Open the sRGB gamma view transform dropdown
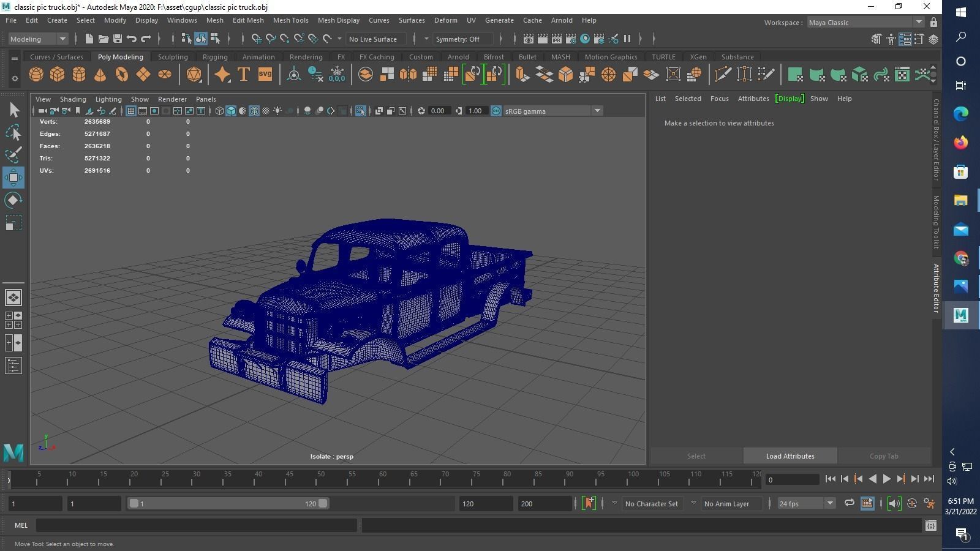The width and height of the screenshot is (980, 551). pos(552,111)
